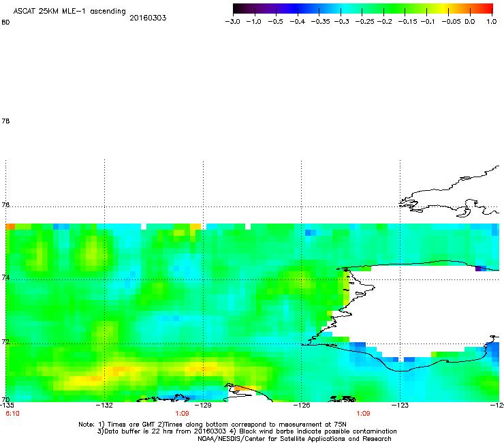This screenshot has height=443, width=504.
Task: Select the -0.5 color scale label
Action: 275,22
